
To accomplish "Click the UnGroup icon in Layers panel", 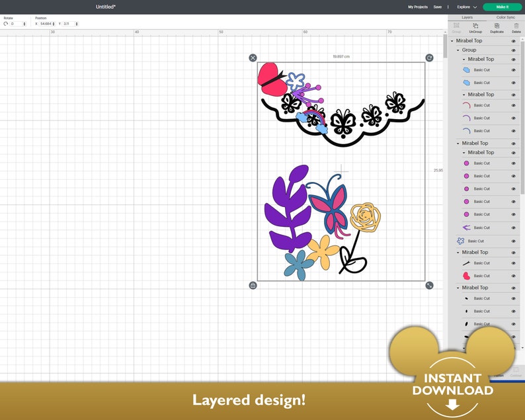I will point(475,26).
